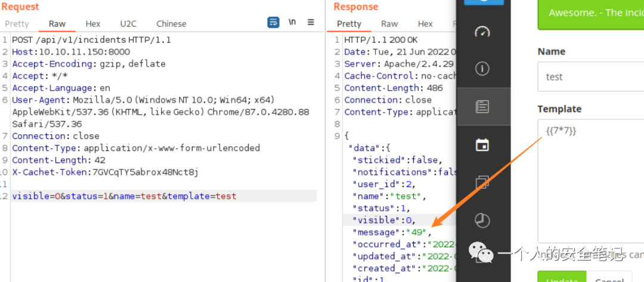Click the Accept-Encoding: gzip, deflate header

pyautogui.click(x=89, y=64)
